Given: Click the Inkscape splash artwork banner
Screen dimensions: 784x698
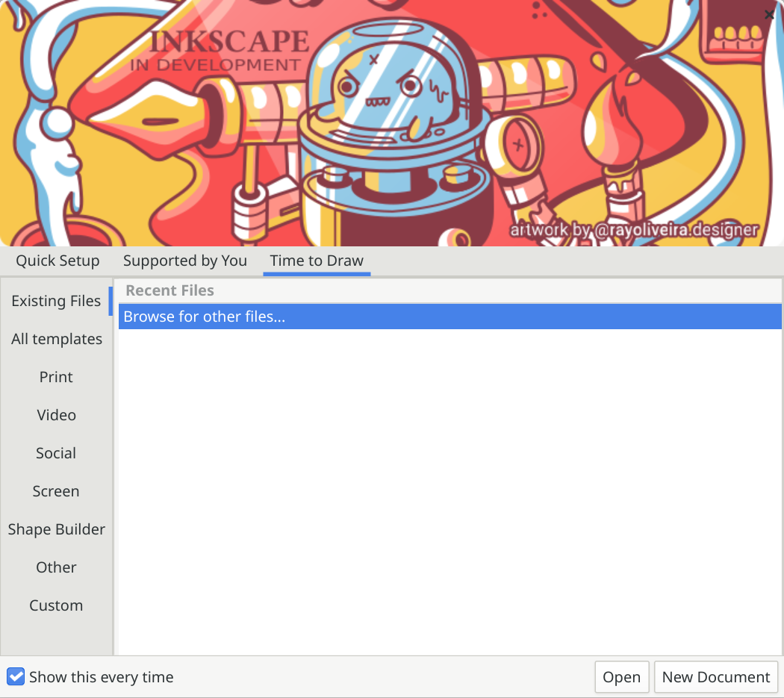Looking at the screenshot, I should (392, 123).
